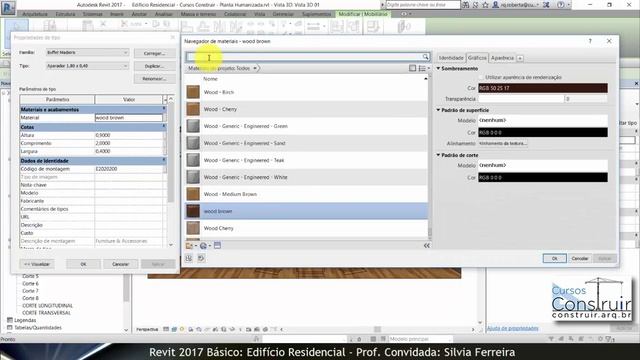640x360 pixels.
Task: Click the sun path icon in view bar
Action: [182, 329]
